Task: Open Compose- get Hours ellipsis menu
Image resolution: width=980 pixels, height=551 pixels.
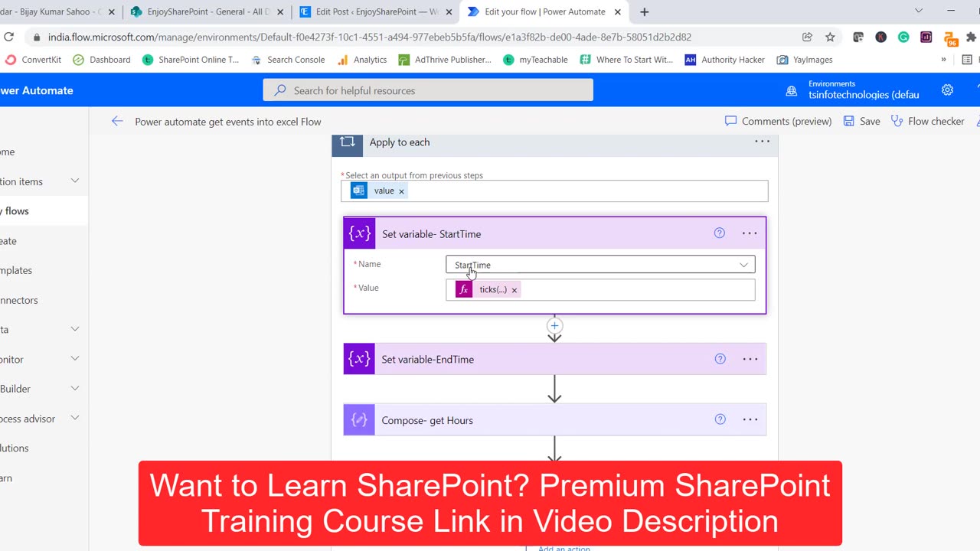Action: click(750, 419)
